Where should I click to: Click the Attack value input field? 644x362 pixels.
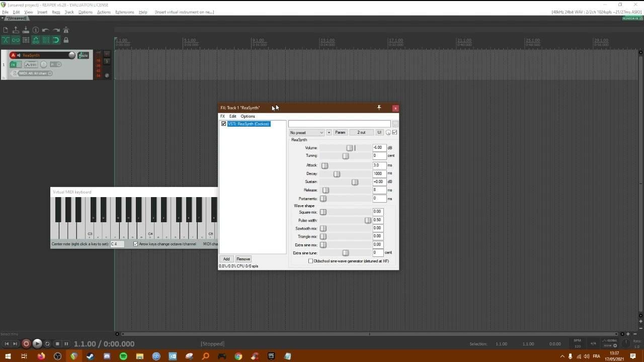pyautogui.click(x=379, y=165)
